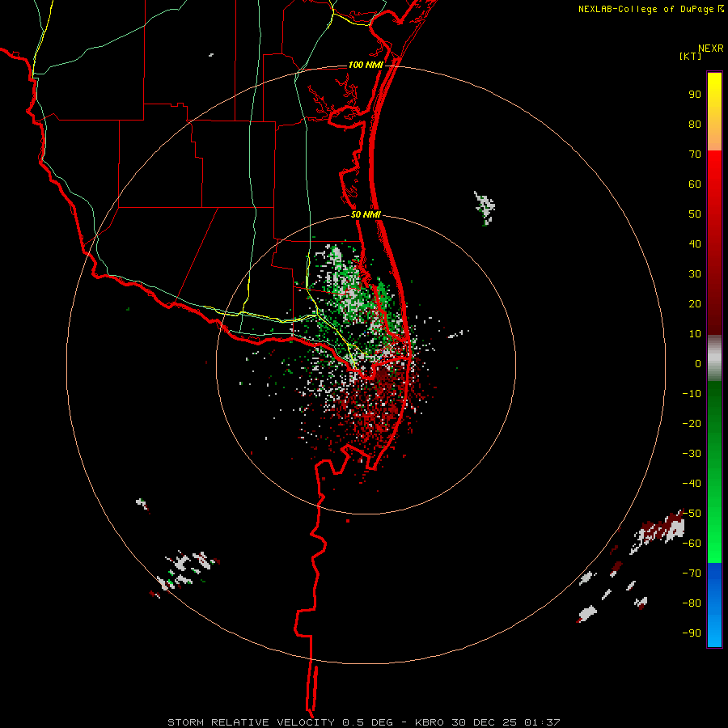
Task: Click the 30 DEC 25 date in the caption
Action: [484, 722]
